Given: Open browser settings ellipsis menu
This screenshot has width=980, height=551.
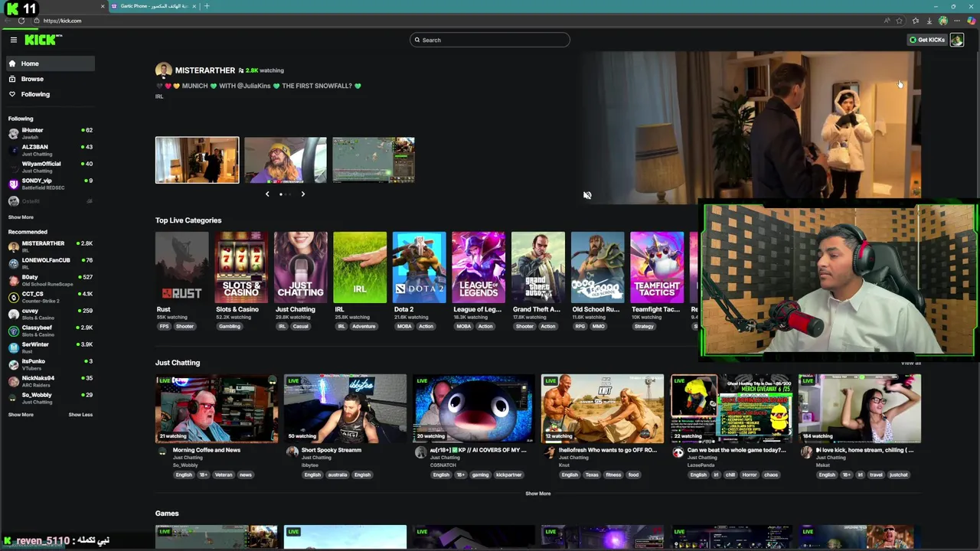Looking at the screenshot, I should point(957,21).
